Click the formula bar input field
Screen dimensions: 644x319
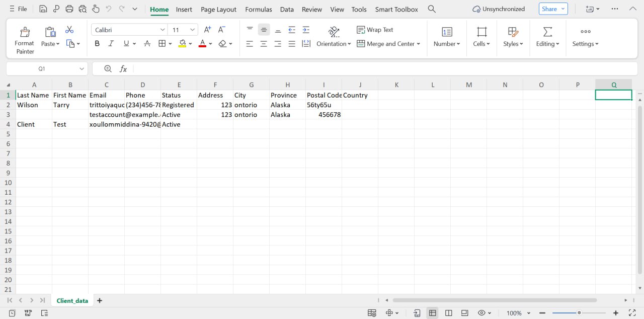pos(385,68)
